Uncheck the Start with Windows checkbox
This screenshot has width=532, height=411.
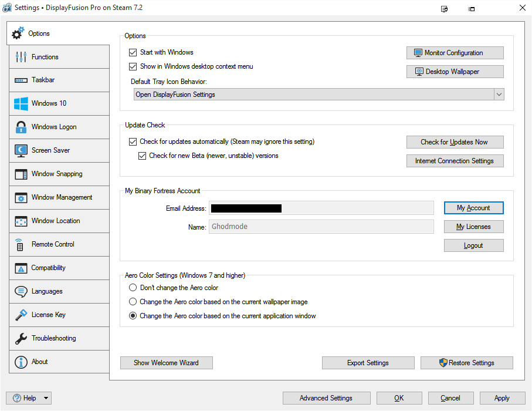[x=133, y=52]
